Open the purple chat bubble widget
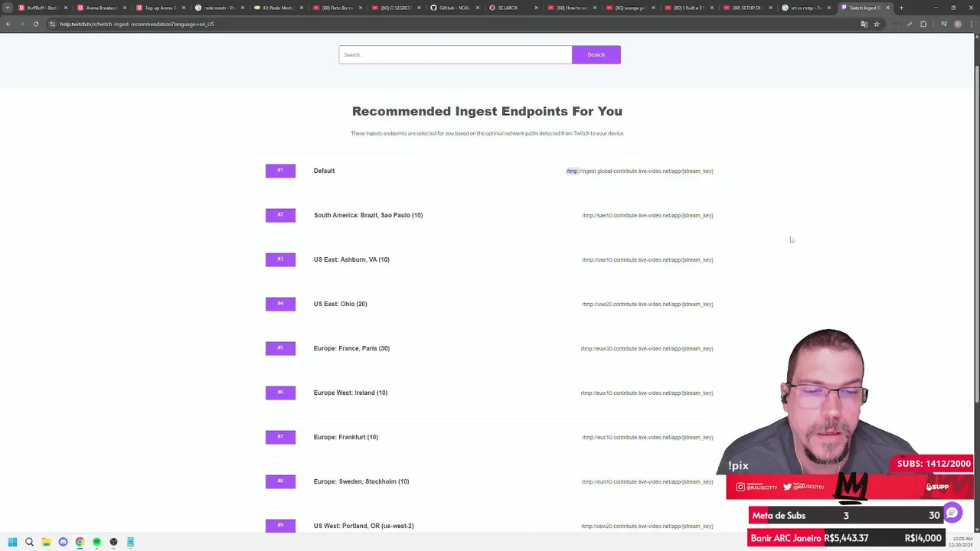Screen dimensions: 980x551 click(952, 513)
